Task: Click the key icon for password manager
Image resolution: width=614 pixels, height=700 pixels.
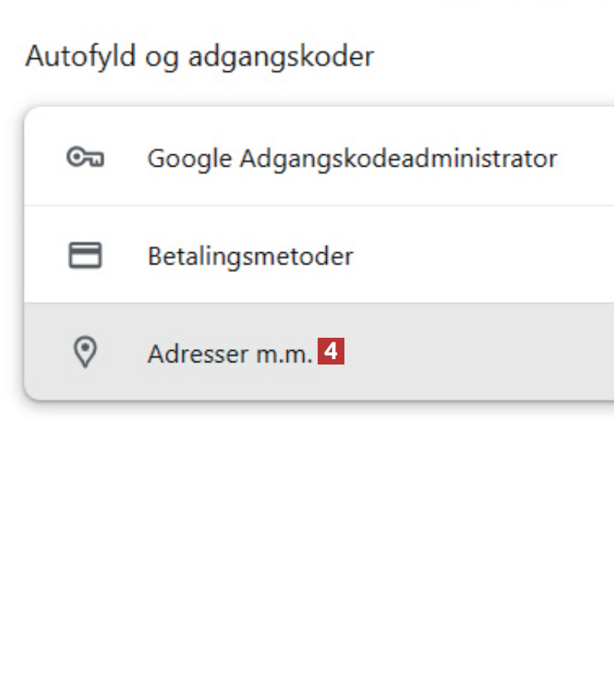Action: [x=85, y=158]
